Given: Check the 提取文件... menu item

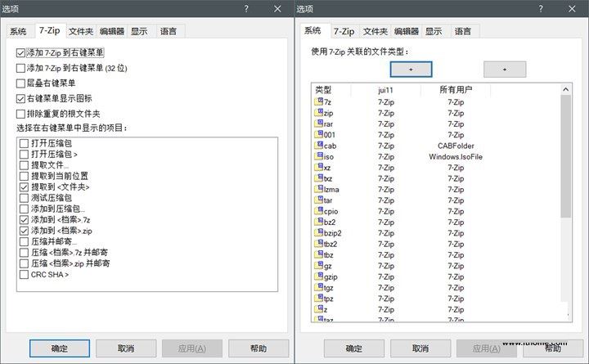Looking at the screenshot, I should coord(24,165).
